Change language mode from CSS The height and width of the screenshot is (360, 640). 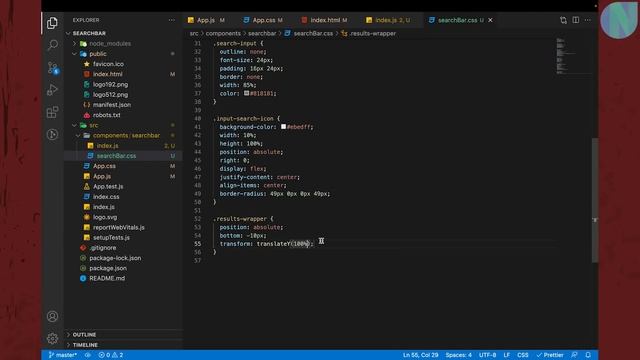tap(522, 355)
